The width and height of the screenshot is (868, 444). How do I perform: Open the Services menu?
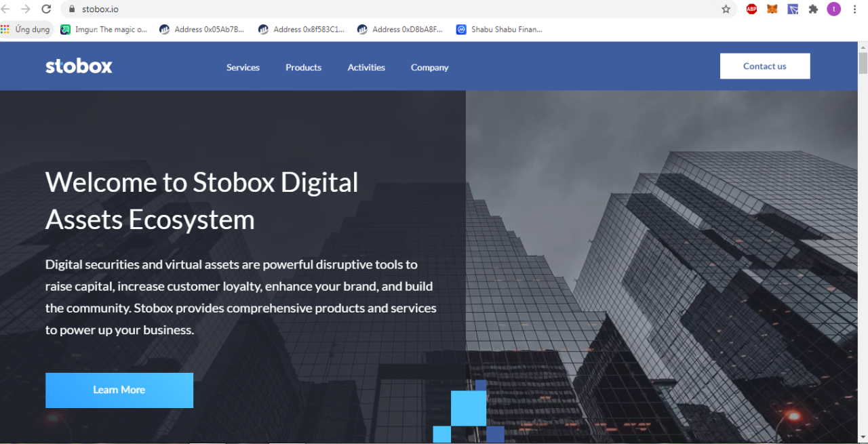pos(243,67)
